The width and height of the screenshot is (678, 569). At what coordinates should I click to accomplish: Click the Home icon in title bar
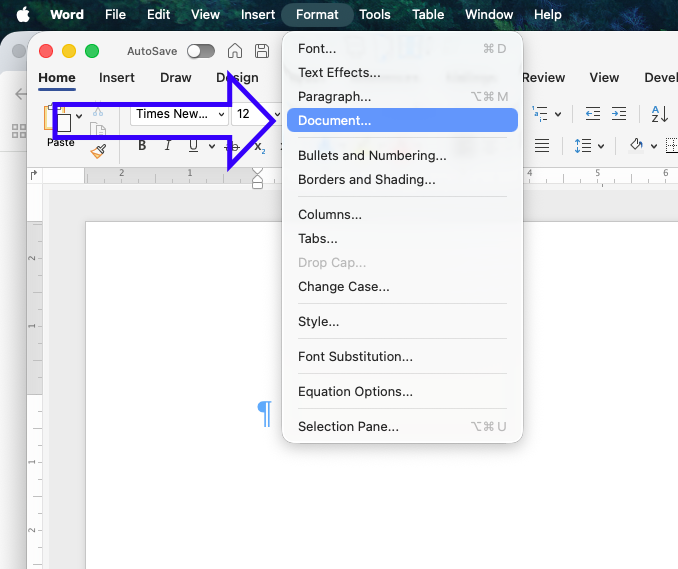pos(235,51)
